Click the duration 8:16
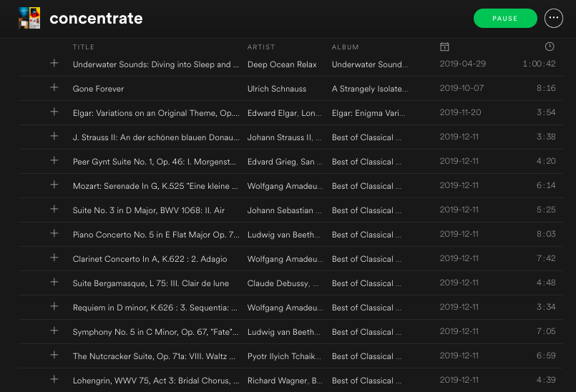576x392 pixels. tap(546, 88)
